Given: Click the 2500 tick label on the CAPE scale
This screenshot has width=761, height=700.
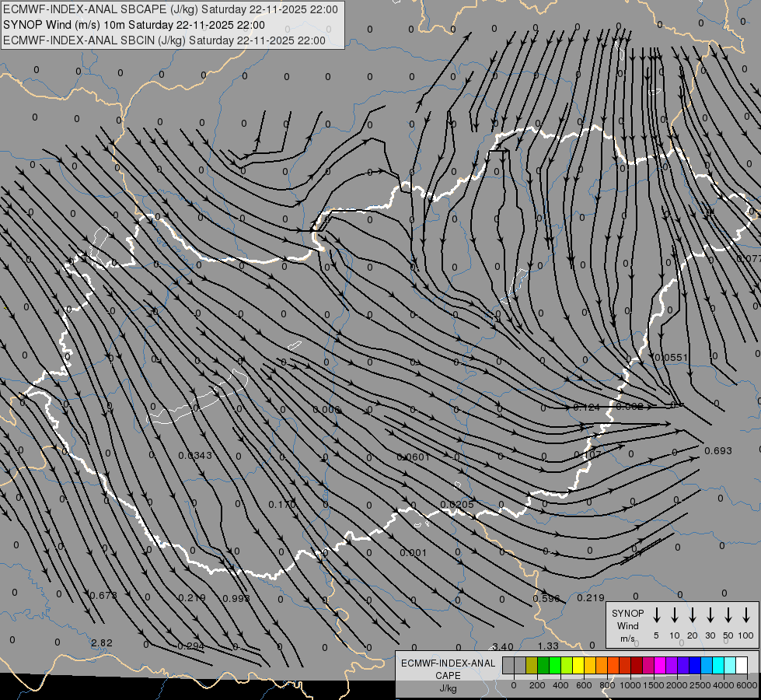Looking at the screenshot, I should click(x=700, y=685).
